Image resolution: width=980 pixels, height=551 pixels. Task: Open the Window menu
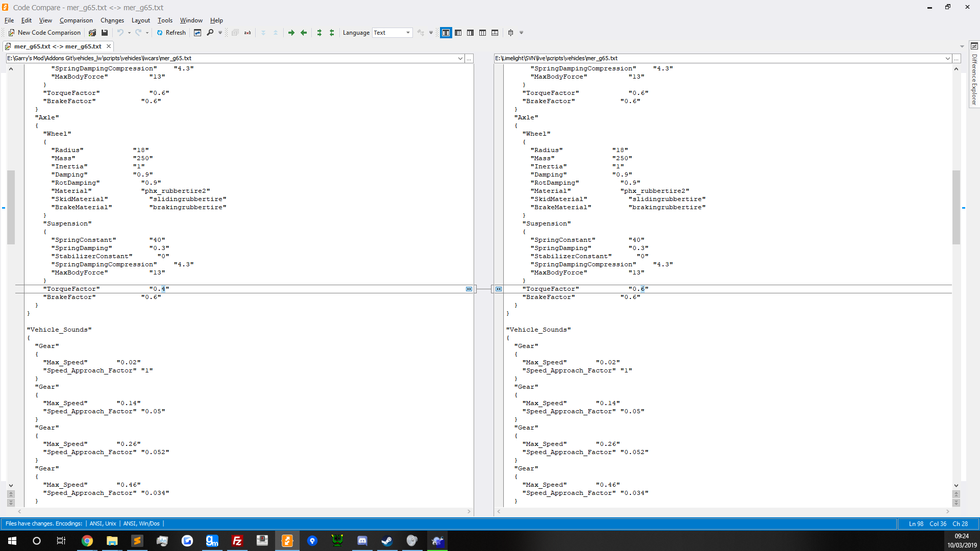point(191,20)
